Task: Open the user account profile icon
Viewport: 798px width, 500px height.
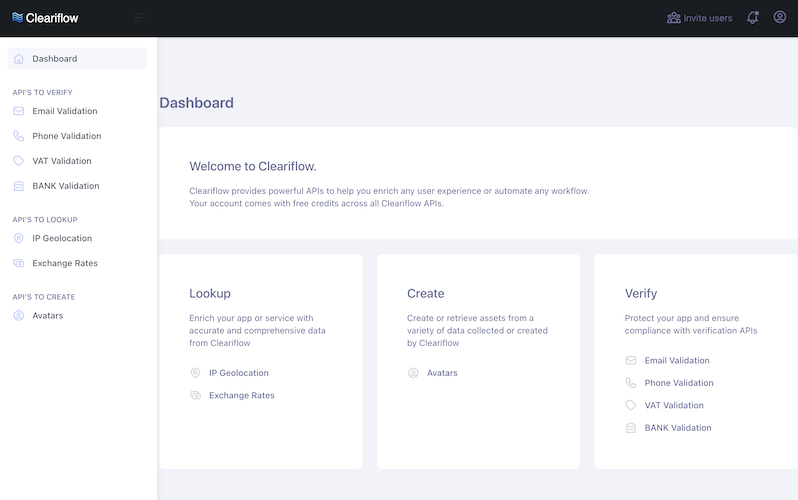Action: (x=780, y=17)
